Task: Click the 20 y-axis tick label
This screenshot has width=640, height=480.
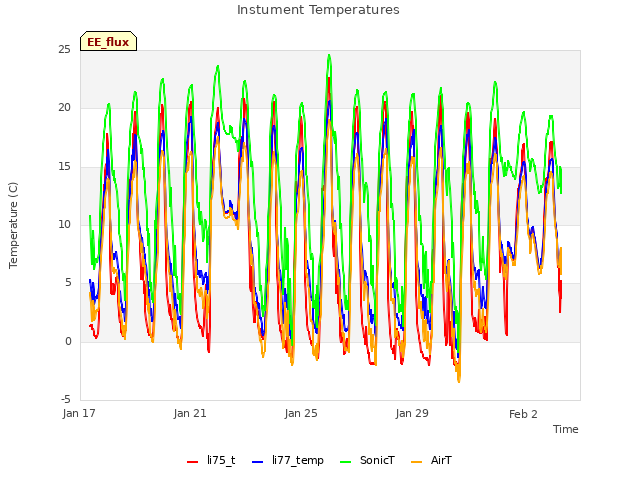Action: [64, 108]
